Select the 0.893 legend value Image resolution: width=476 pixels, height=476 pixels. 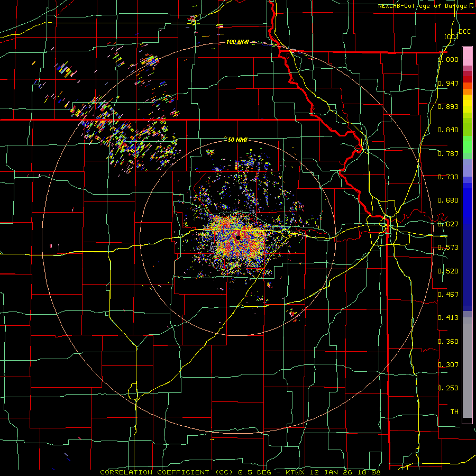point(448,106)
